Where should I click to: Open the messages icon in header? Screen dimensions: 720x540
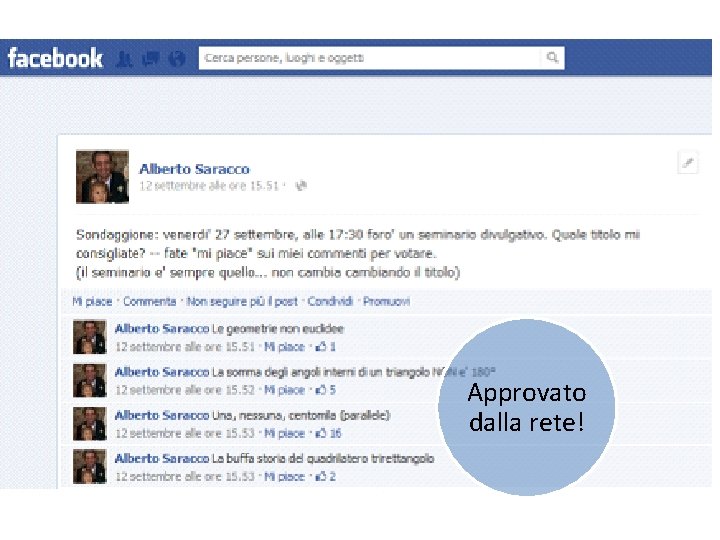pos(151,58)
